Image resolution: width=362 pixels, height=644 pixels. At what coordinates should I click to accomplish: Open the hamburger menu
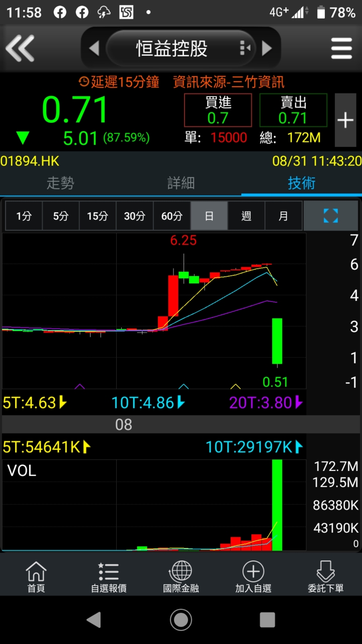tap(341, 48)
